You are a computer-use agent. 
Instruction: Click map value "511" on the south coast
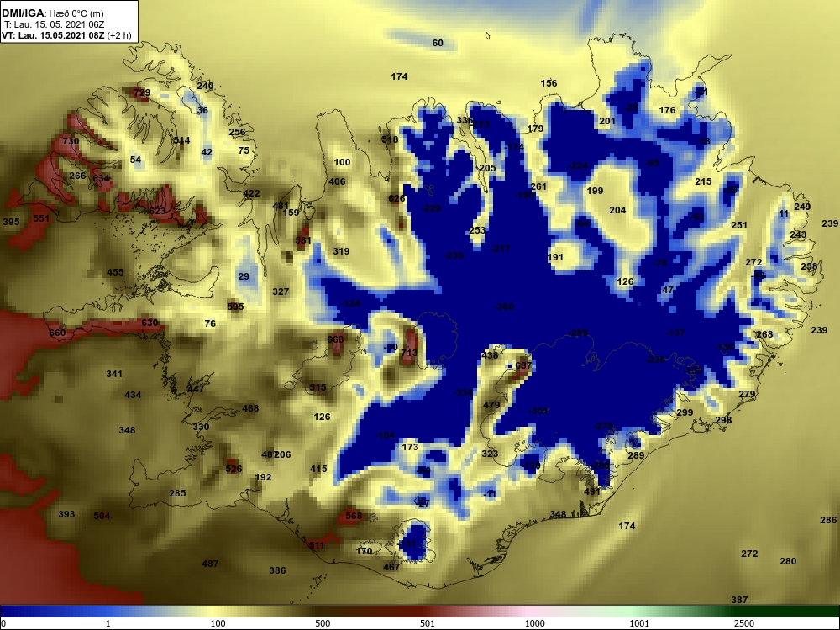(x=317, y=545)
